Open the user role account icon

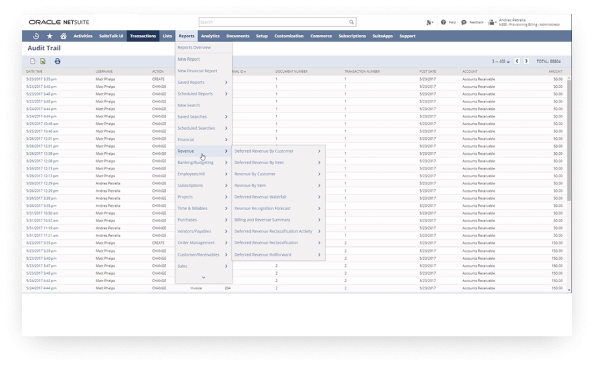click(x=492, y=22)
